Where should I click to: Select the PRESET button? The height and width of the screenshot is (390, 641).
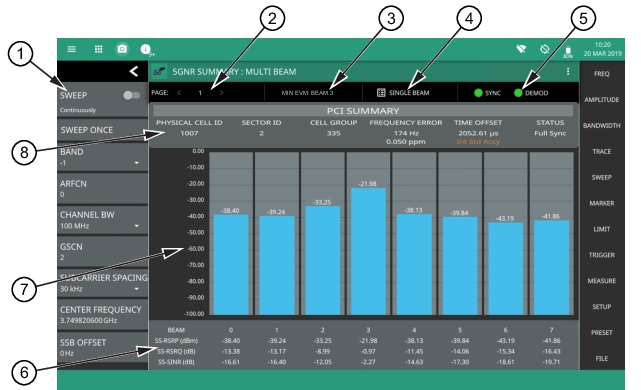click(601, 332)
